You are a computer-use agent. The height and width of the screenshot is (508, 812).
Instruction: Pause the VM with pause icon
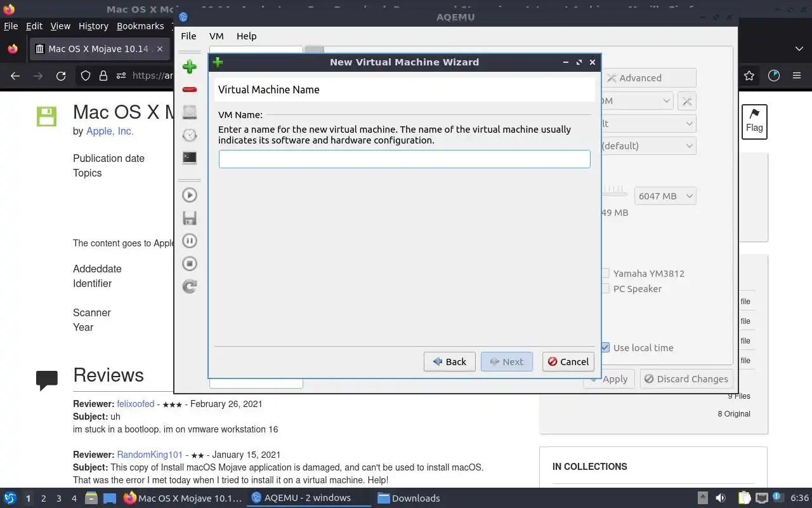coord(189,241)
